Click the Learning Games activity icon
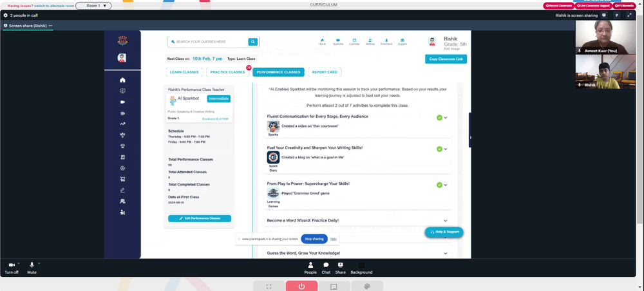 pyautogui.click(x=273, y=193)
